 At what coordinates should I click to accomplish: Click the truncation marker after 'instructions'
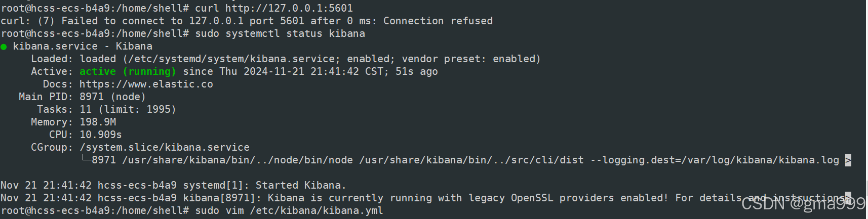point(848,198)
